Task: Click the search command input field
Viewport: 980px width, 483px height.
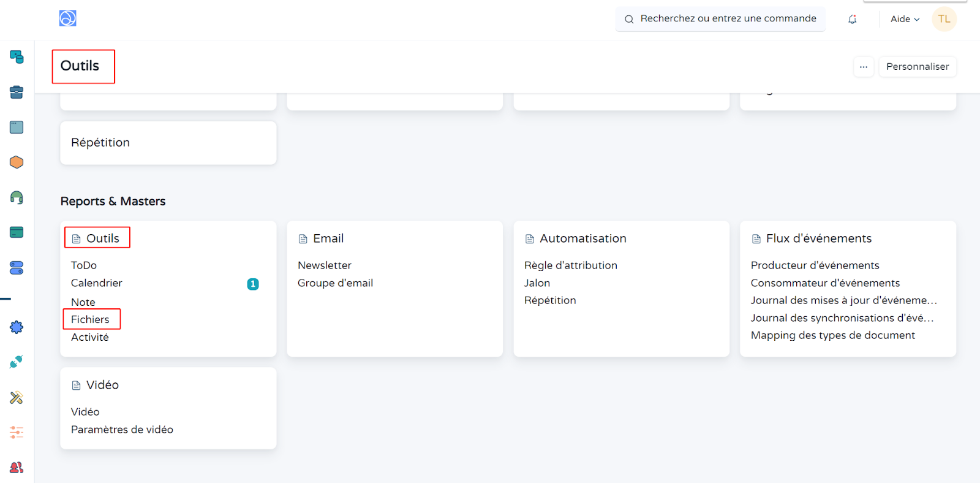Action: click(x=728, y=19)
